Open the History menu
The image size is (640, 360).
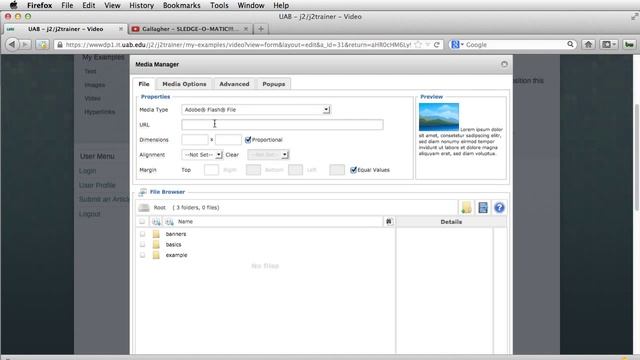pyautogui.click(x=141, y=5)
